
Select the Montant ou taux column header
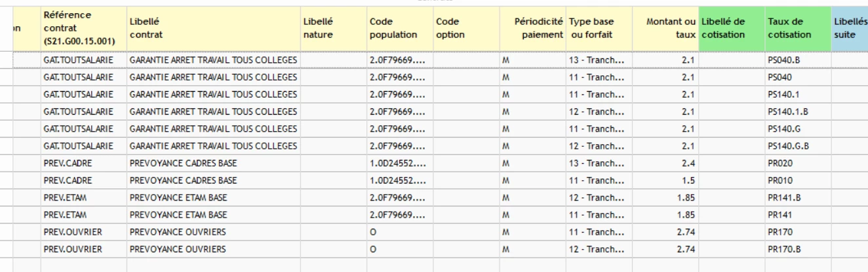coord(665,28)
